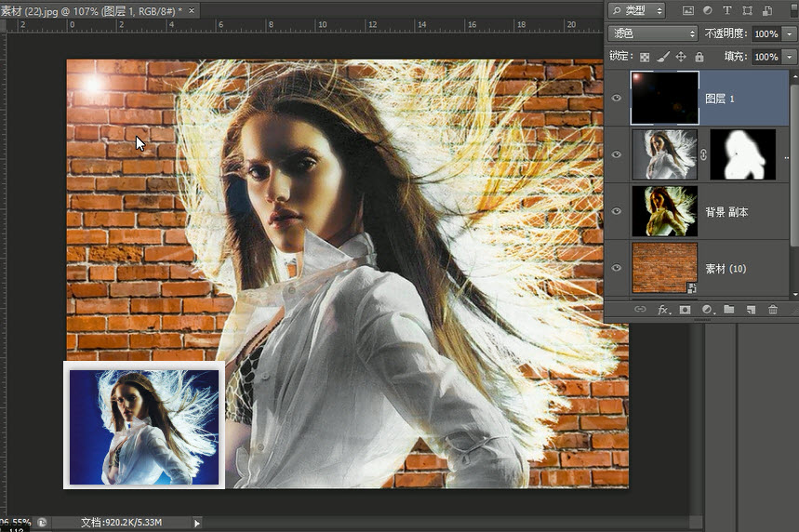Select the masked portrait layer thumbnail
799x532 pixels.
point(664,154)
